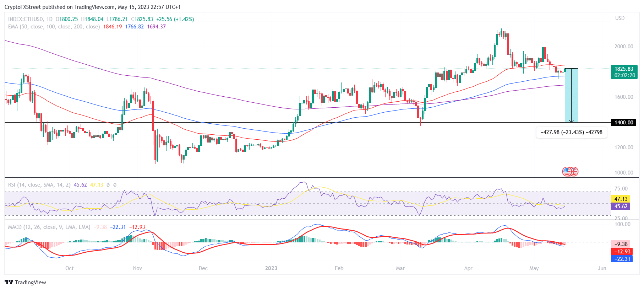The height and width of the screenshot is (290, 644).
Task: Click the Mar label on the time axis
Action: (400, 268)
